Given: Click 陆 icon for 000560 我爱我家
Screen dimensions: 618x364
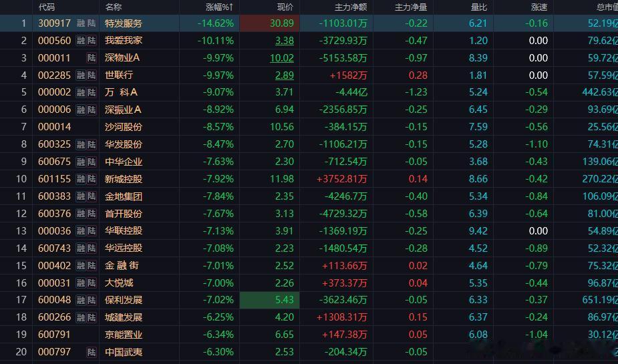Looking at the screenshot, I should click(x=92, y=41).
